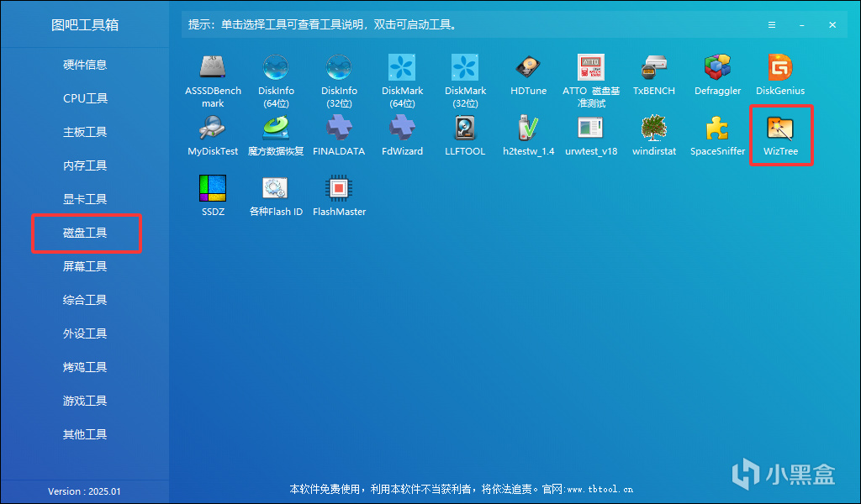Select the FlashMaster chip icon
The image size is (861, 504).
click(x=339, y=188)
